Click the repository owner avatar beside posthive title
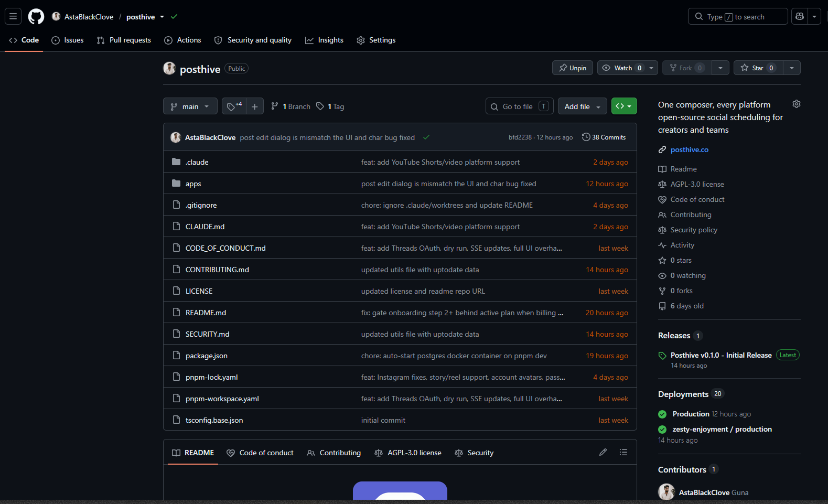This screenshot has width=828, height=504. pyautogui.click(x=169, y=68)
